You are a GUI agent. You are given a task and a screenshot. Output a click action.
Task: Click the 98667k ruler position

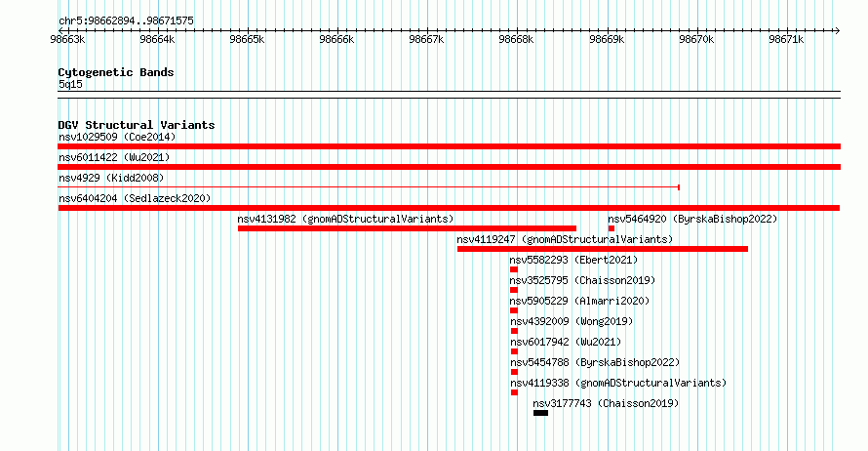coord(426,39)
